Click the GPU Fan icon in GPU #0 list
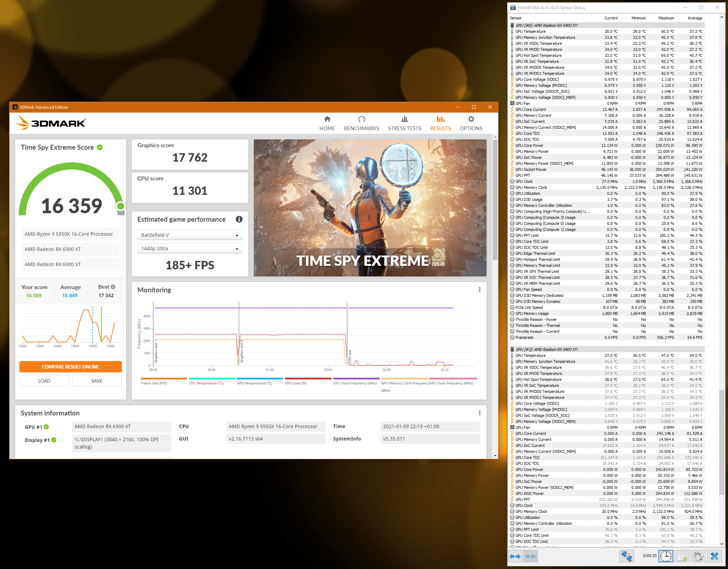Screen dimensions: 728x569 [x=512, y=103]
